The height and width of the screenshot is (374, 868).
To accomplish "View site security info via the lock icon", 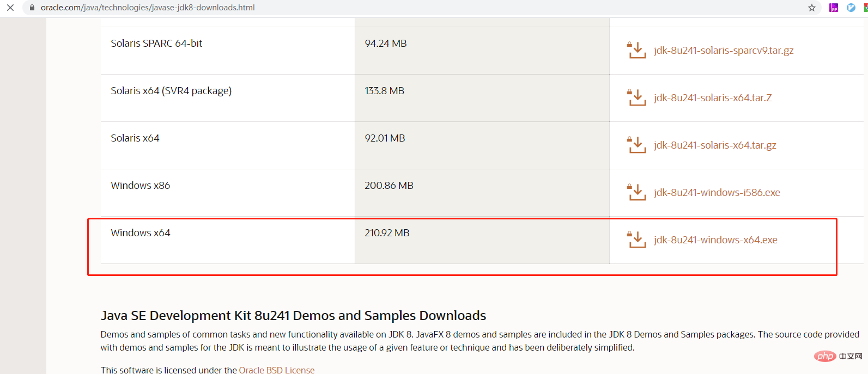I will (32, 8).
